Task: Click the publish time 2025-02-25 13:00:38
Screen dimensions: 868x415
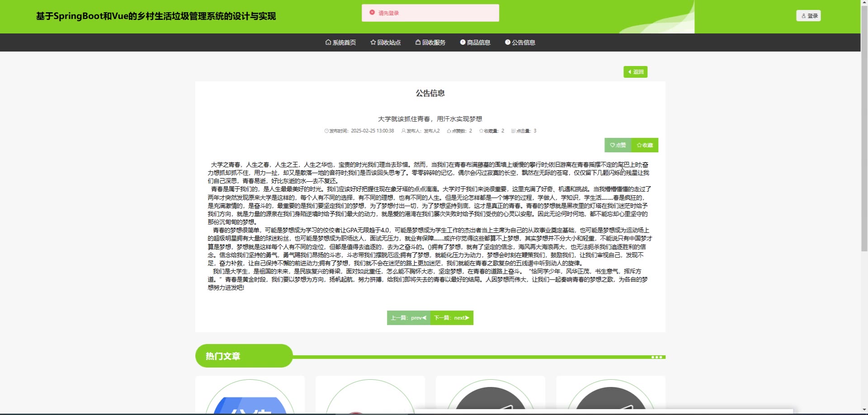Action: pyautogui.click(x=373, y=131)
